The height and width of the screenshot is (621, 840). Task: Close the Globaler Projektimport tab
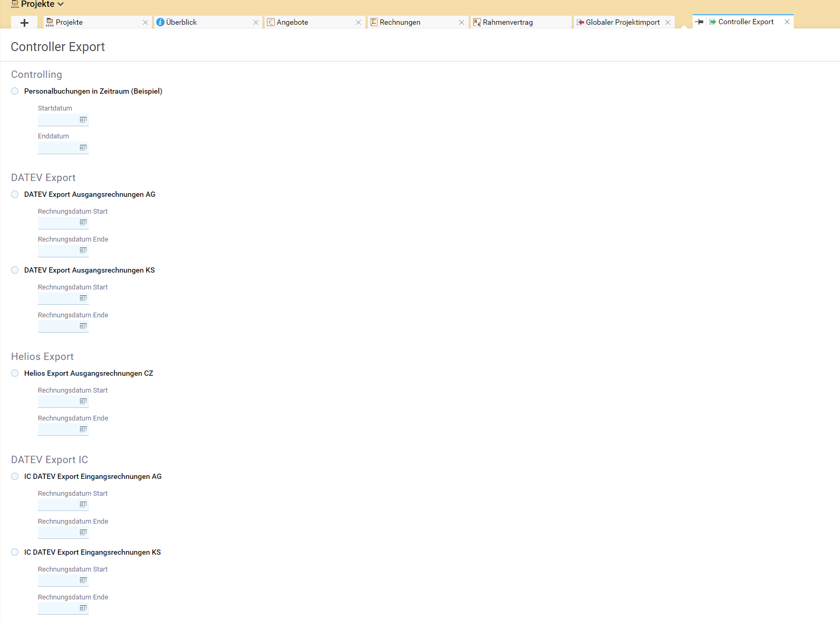coord(667,22)
